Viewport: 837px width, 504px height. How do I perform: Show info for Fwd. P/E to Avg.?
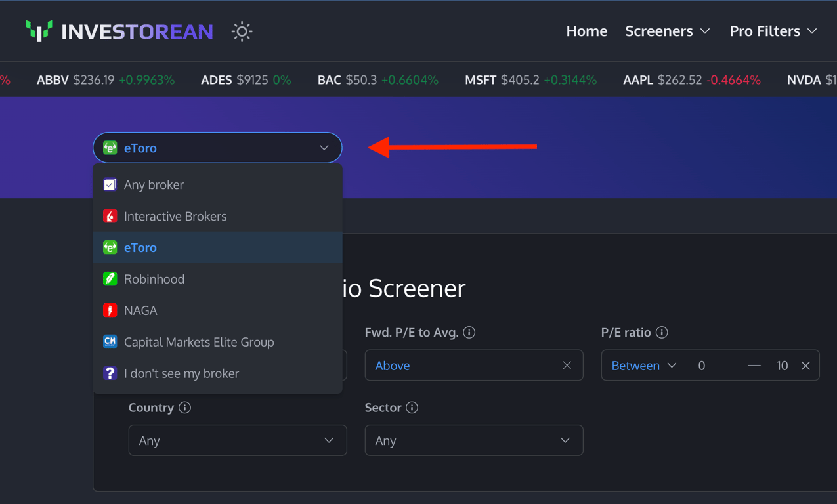[469, 333]
